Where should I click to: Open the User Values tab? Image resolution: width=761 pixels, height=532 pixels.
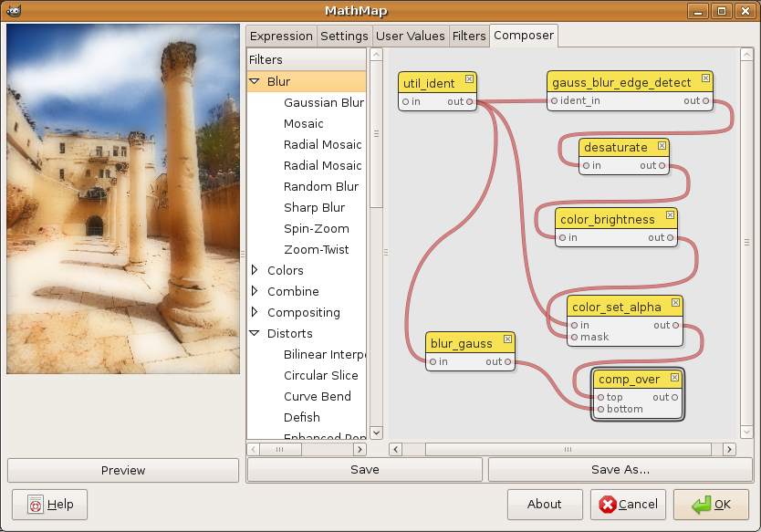[410, 37]
